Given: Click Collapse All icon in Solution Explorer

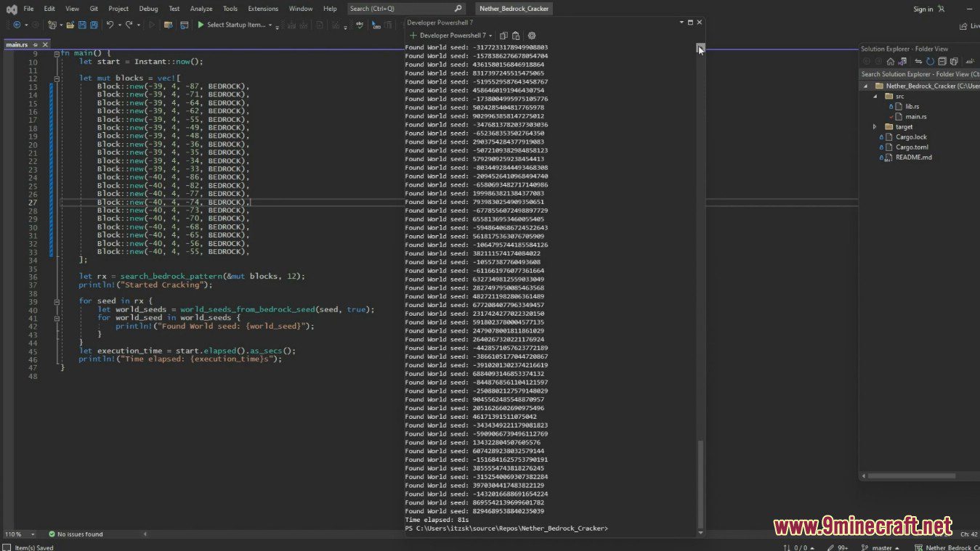Looking at the screenshot, I should 942,61.
